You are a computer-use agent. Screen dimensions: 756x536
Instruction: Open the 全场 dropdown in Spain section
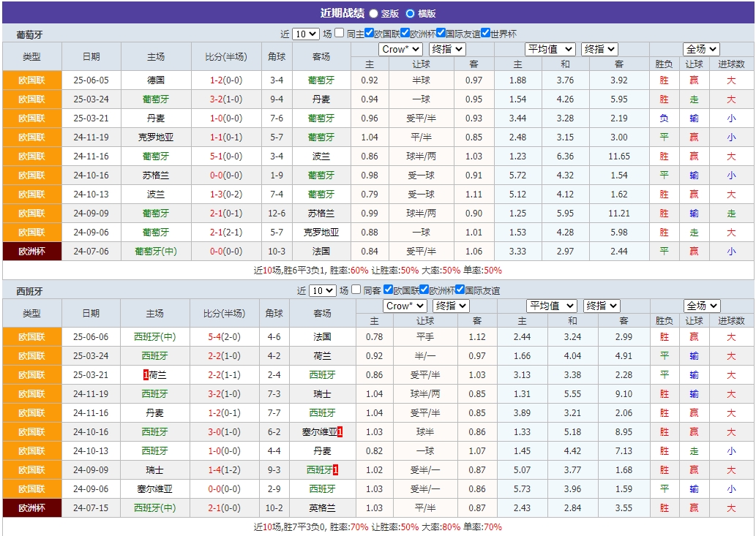point(700,306)
